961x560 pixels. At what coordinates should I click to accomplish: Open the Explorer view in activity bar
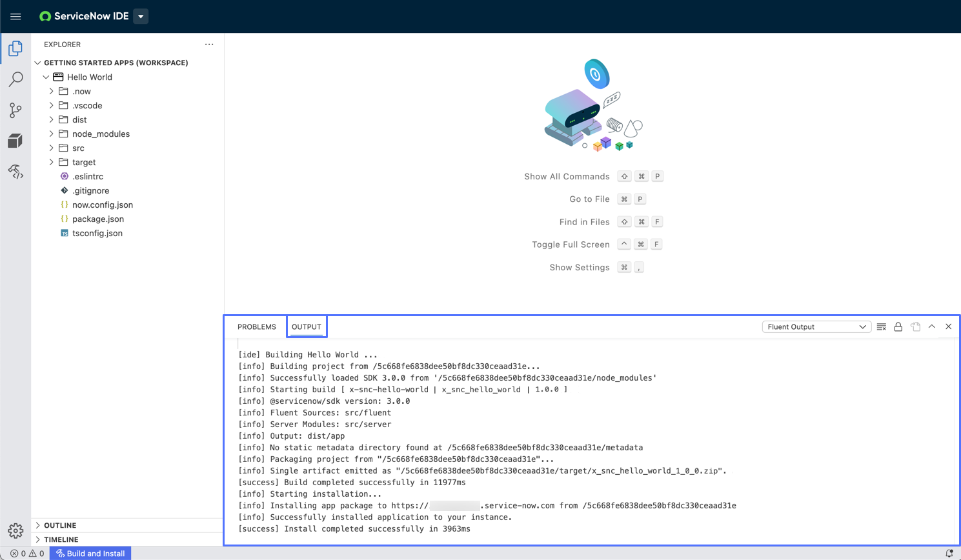point(15,48)
